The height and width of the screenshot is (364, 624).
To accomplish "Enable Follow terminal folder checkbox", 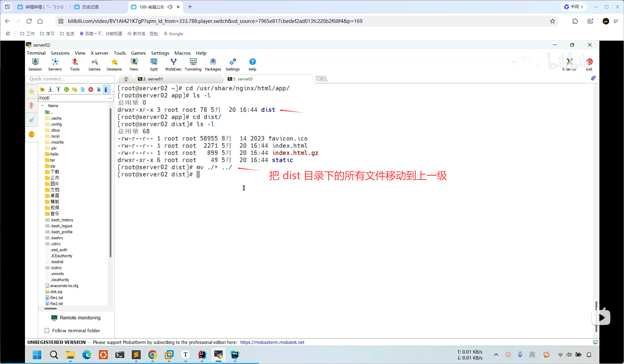I will (47, 331).
